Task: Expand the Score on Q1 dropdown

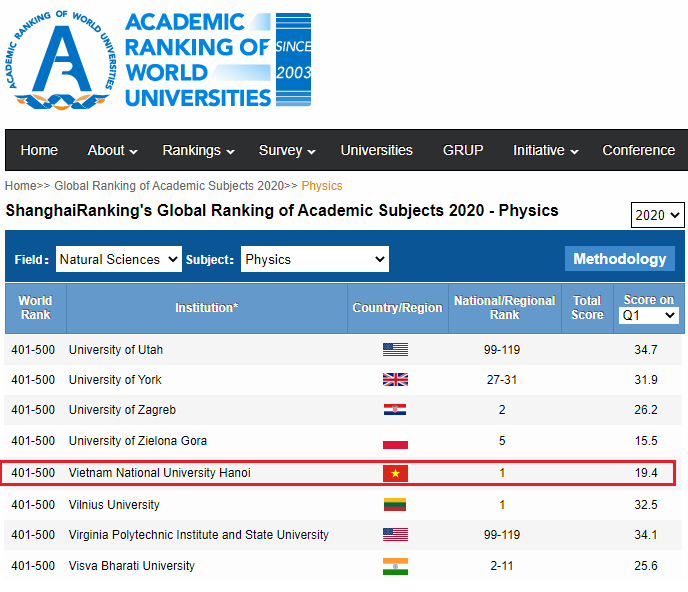Action: point(649,315)
